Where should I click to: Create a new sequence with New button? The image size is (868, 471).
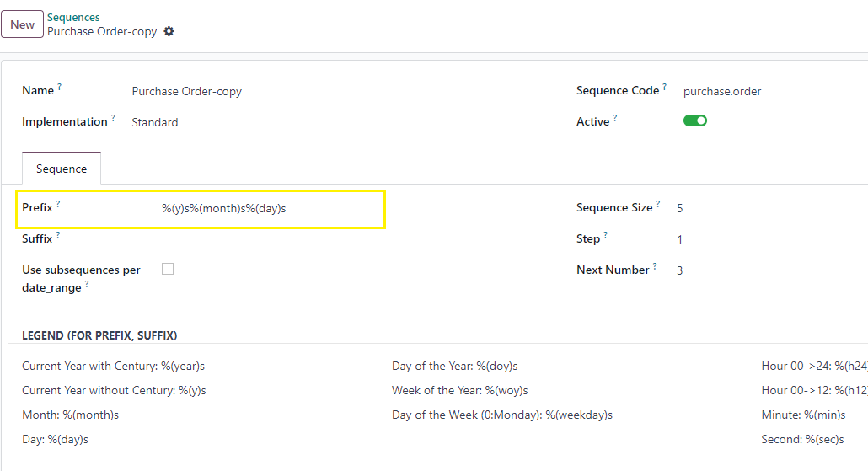(22, 24)
